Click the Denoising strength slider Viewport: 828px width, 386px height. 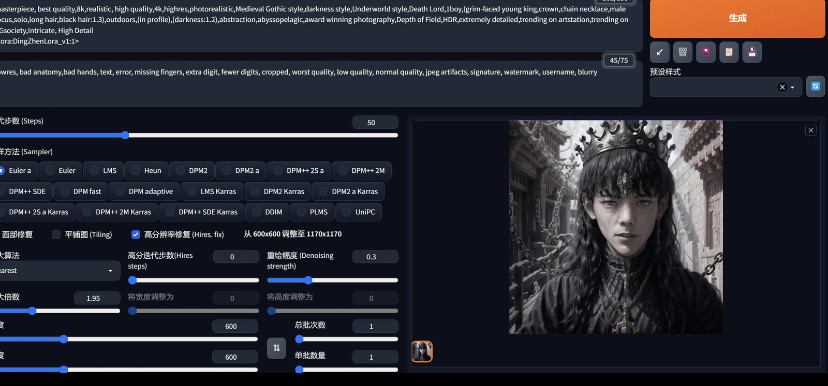[x=333, y=280]
